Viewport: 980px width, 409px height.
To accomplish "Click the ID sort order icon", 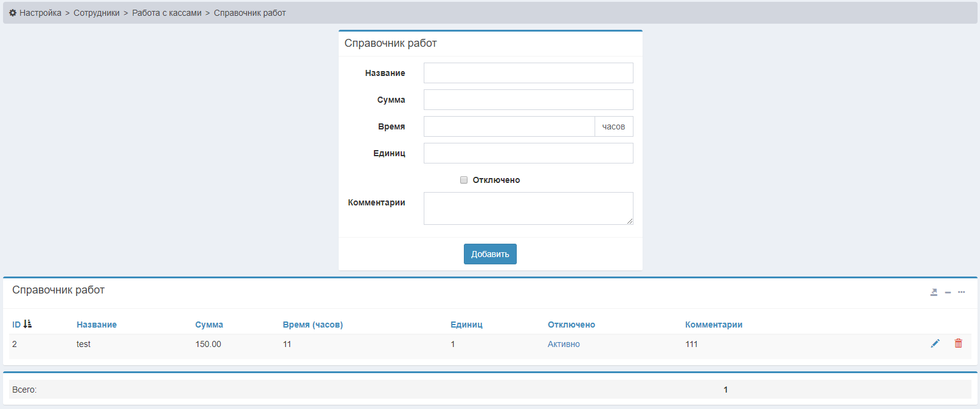I will [x=27, y=325].
